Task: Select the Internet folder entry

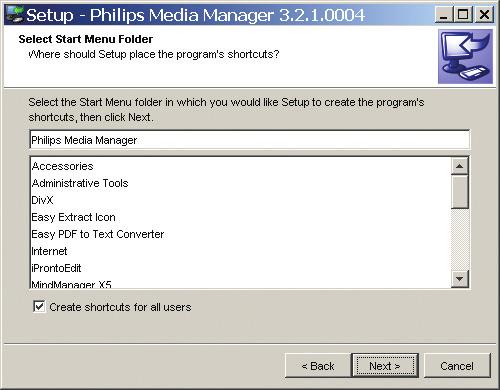Action: click(49, 251)
